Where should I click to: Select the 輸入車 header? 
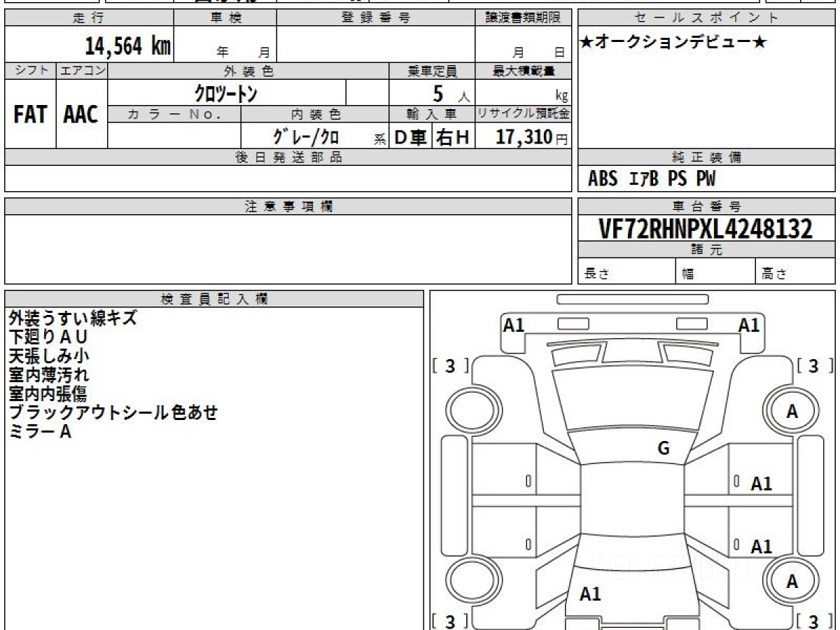pos(432,114)
